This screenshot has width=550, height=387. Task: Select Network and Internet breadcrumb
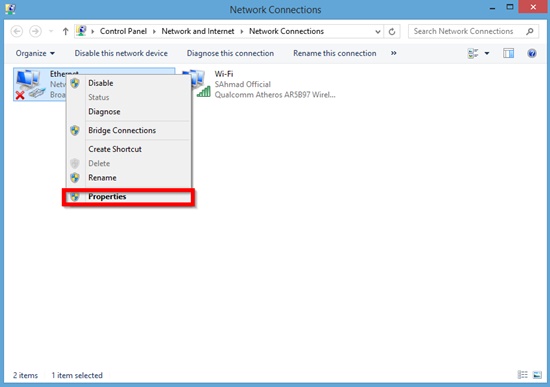[197, 31]
